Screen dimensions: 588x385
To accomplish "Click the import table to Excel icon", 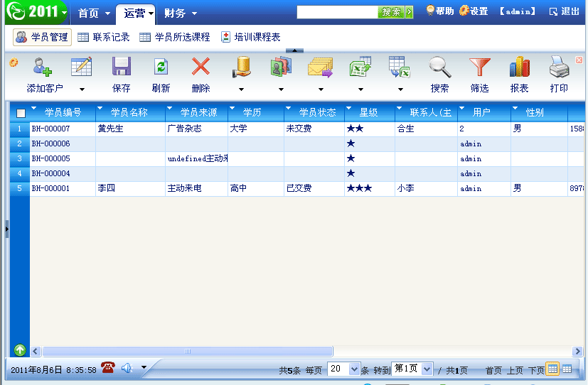I will [x=400, y=67].
